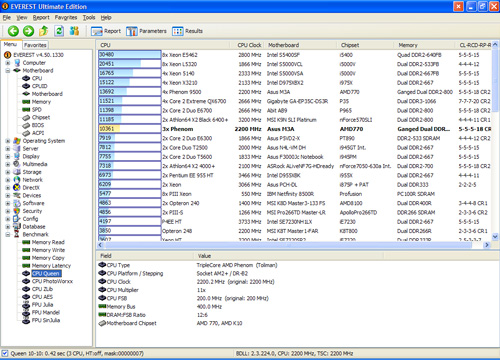500x360 pixels.
Task: Go up one level with Up arrow icon
Action: [x=44, y=31]
